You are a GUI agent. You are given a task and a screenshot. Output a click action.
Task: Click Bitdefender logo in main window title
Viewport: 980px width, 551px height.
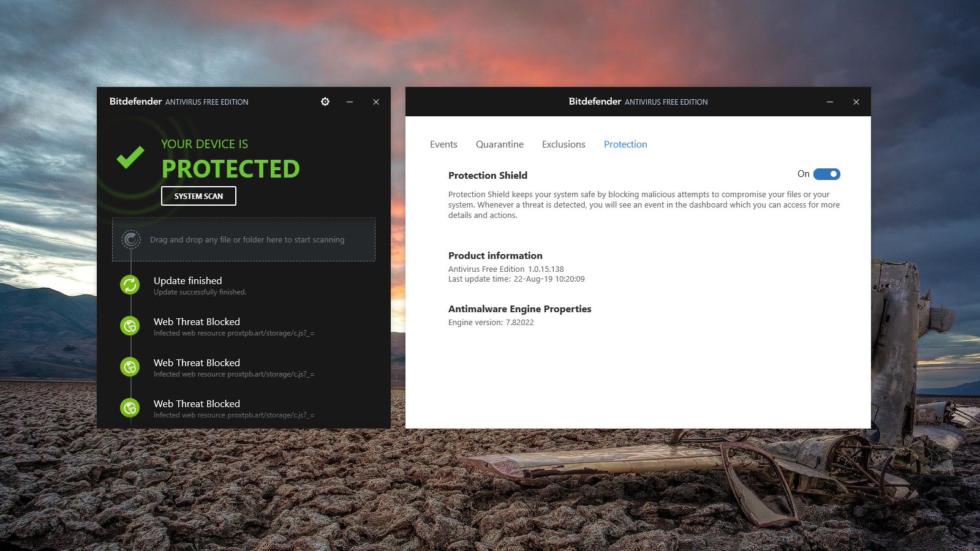[x=135, y=102]
